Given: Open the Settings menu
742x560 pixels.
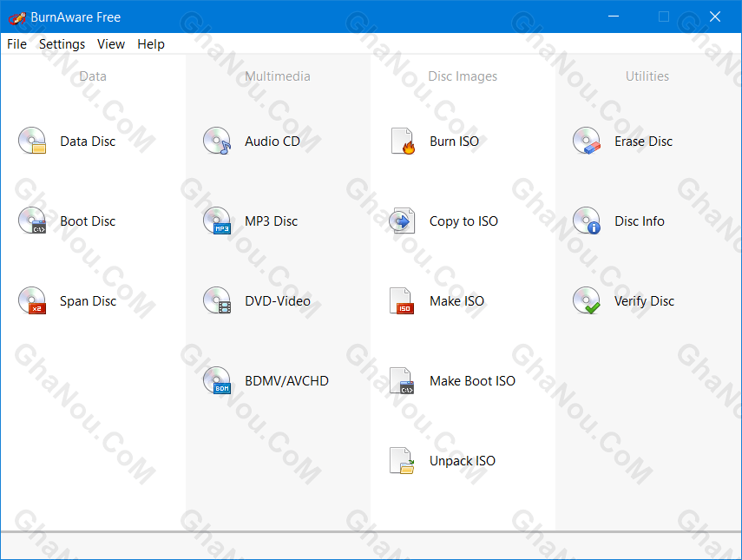Looking at the screenshot, I should (x=62, y=44).
